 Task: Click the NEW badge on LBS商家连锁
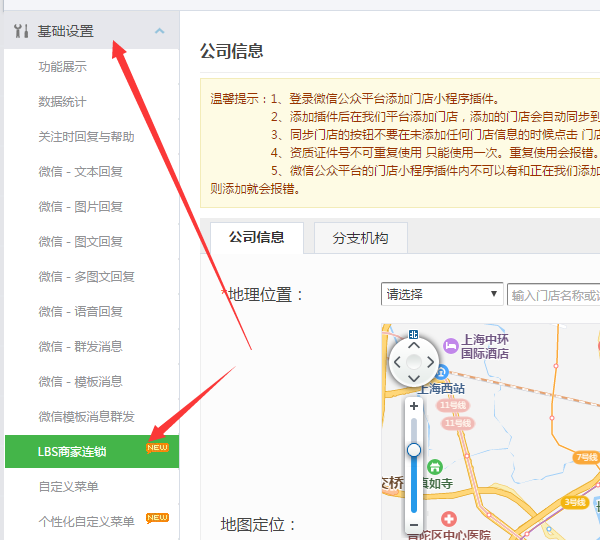(157, 448)
